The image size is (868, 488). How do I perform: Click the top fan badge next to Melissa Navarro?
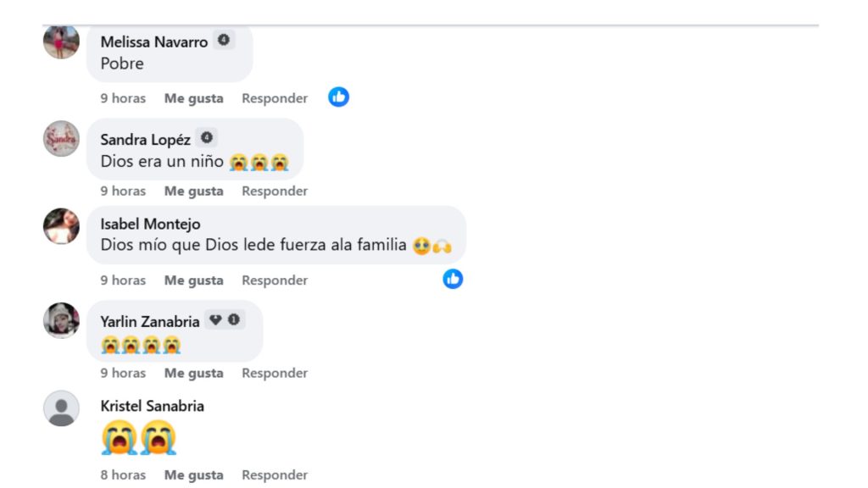(x=223, y=41)
